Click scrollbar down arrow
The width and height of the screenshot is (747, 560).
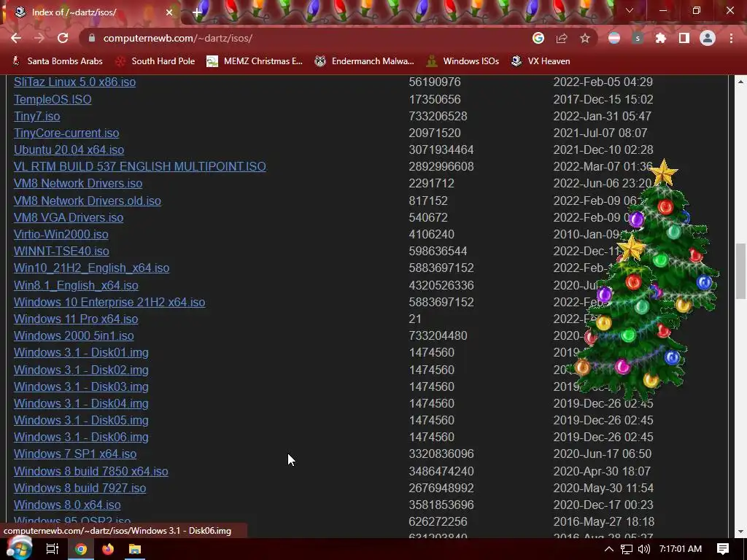740,531
